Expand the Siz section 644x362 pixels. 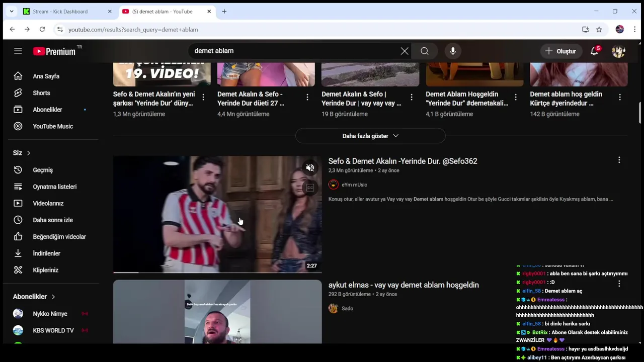pos(22,153)
